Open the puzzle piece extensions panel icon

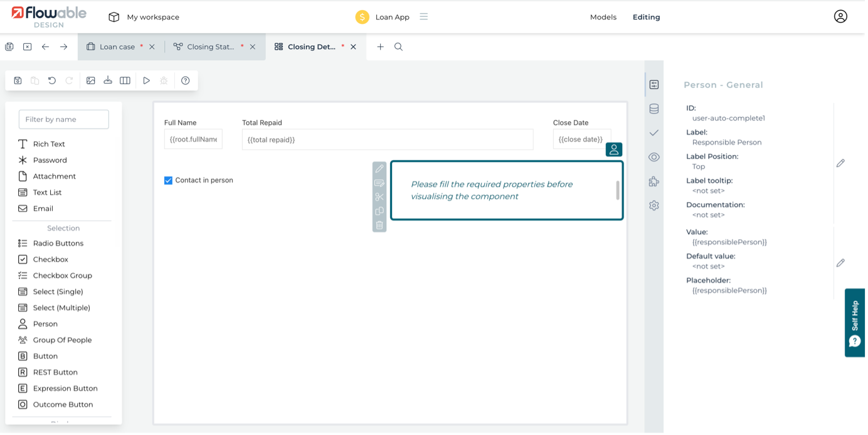[x=654, y=181]
